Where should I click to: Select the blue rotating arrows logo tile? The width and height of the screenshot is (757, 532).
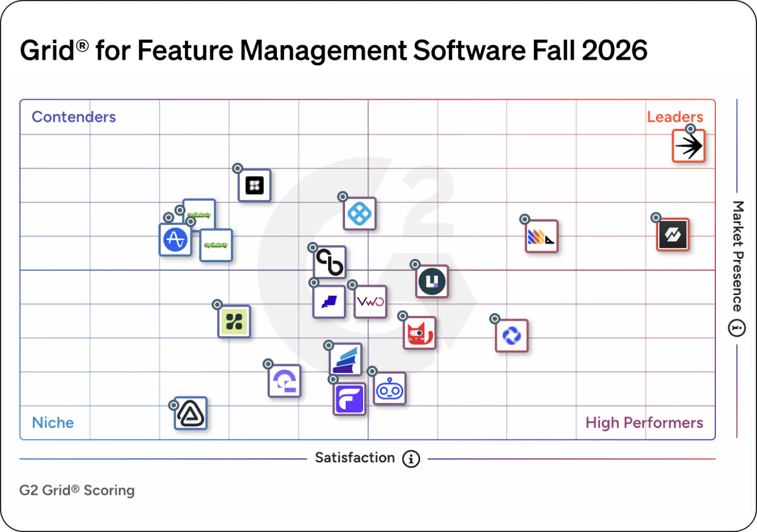tap(511, 335)
